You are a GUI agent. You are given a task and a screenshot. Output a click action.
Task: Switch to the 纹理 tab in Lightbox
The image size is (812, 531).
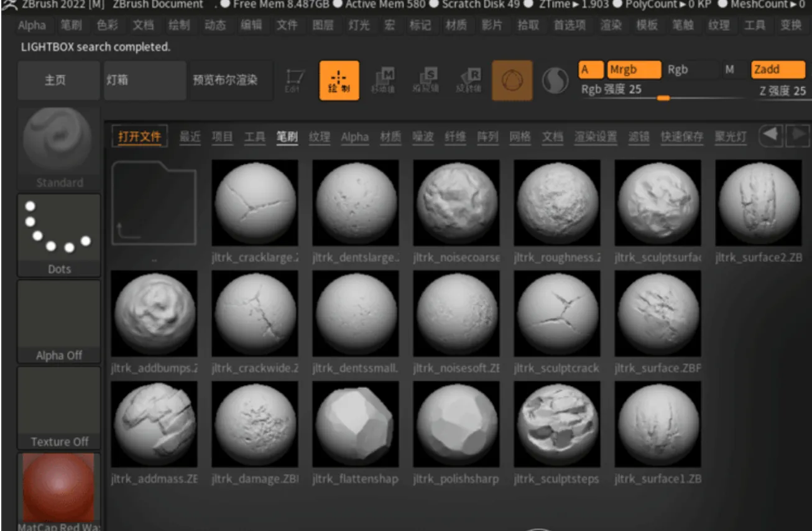(320, 137)
